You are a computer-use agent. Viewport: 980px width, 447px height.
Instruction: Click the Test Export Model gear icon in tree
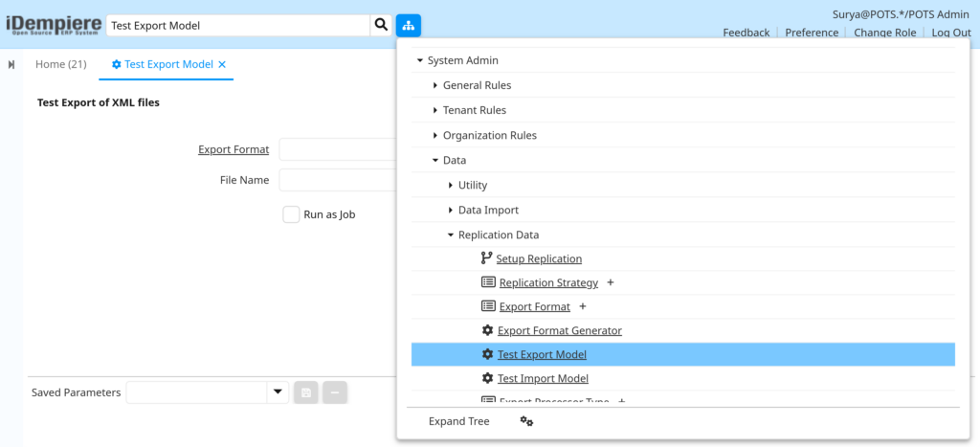point(487,354)
